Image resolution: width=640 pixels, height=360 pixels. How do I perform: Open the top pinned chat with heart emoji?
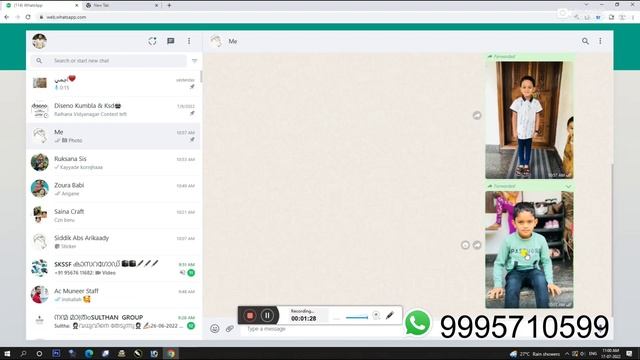113,83
